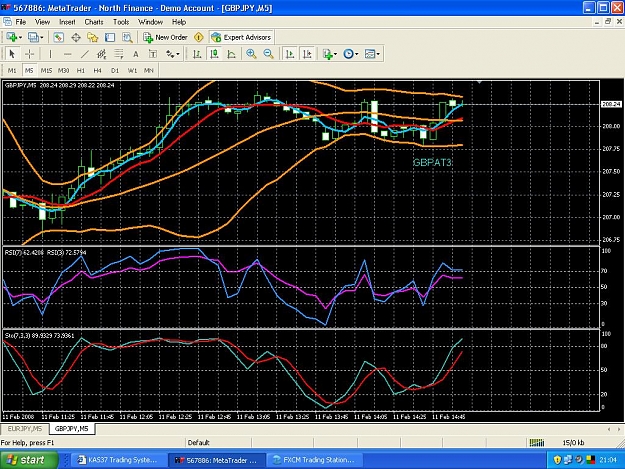Expand the New Chart dropdown arrow
The width and height of the screenshot is (625, 469).
(20, 37)
